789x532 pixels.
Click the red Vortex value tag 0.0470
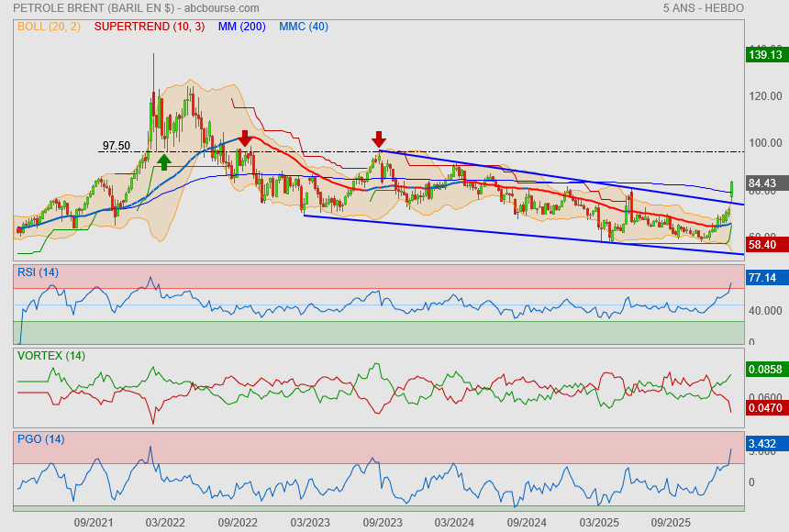click(763, 406)
